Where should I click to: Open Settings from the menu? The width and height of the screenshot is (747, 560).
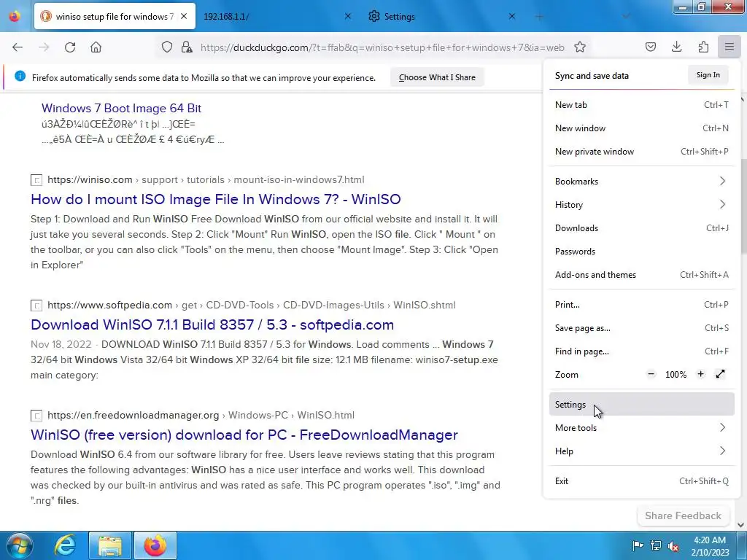click(x=641, y=404)
